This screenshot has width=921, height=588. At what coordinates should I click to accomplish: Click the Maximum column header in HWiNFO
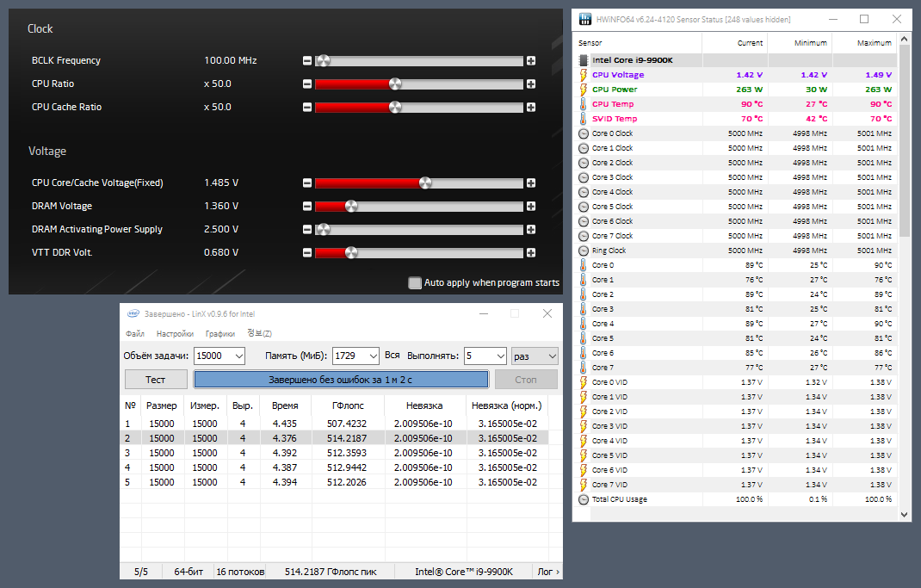click(x=865, y=43)
